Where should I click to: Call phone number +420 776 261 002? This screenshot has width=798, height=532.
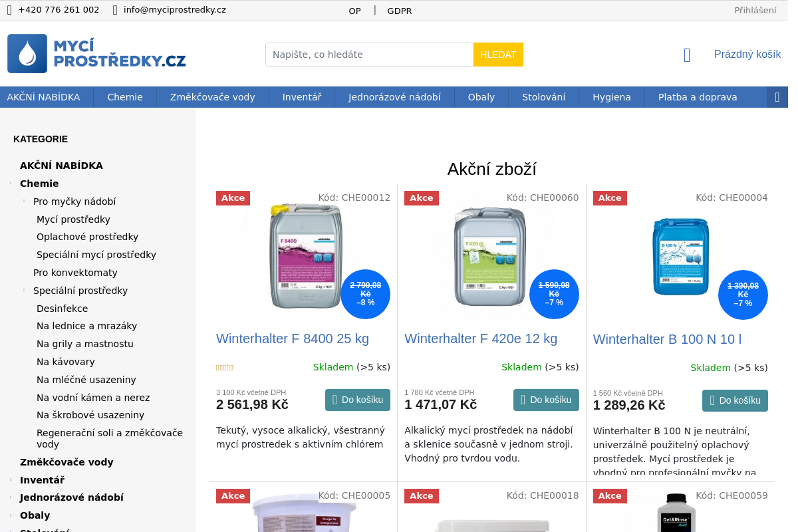click(59, 10)
